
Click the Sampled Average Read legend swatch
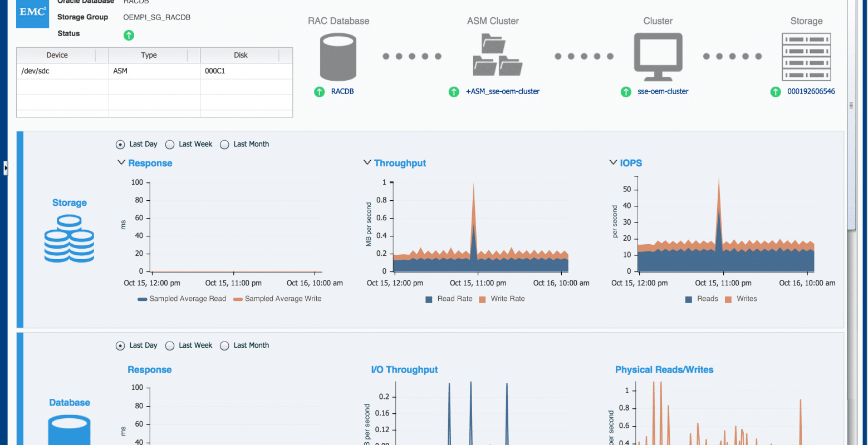[143, 299]
